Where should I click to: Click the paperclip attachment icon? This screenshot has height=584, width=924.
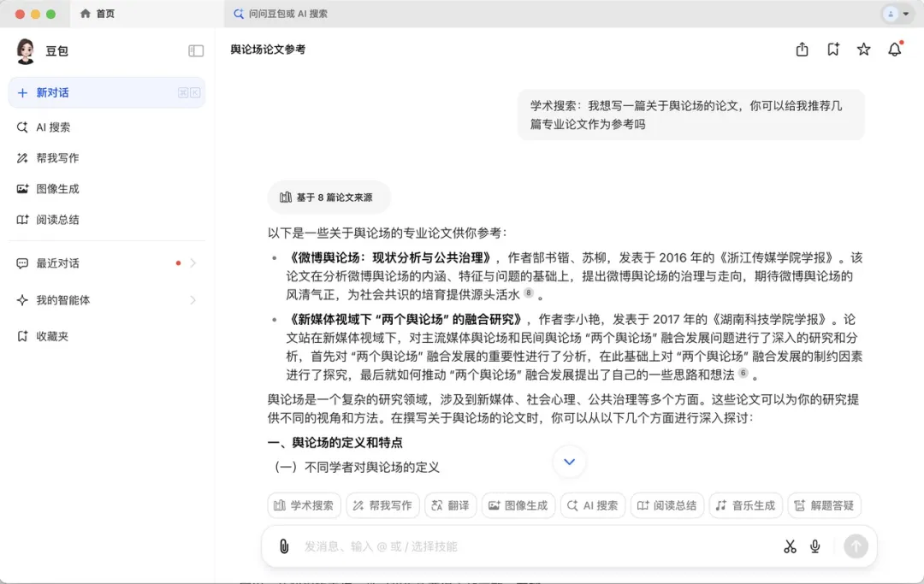284,546
